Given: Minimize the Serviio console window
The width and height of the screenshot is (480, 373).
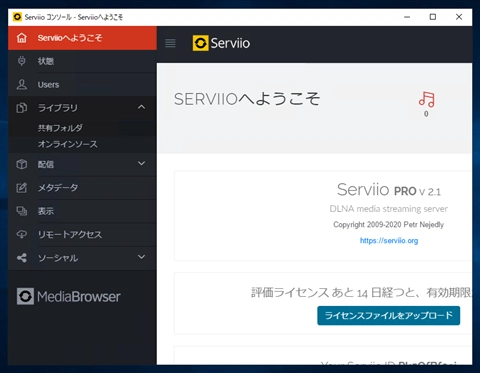Looking at the screenshot, I should tap(407, 17).
